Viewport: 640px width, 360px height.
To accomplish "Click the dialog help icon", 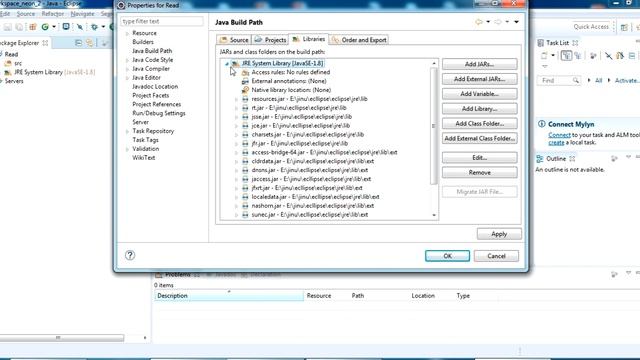I will [130, 256].
